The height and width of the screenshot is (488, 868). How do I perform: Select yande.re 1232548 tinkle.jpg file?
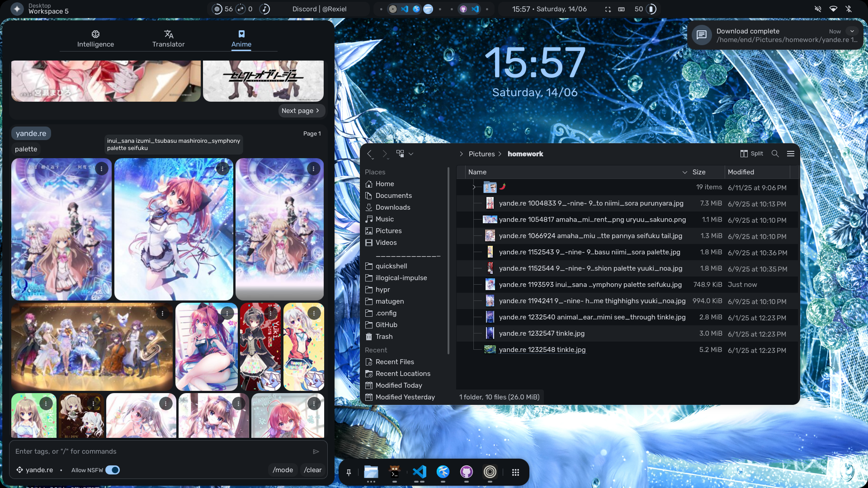click(627, 350)
